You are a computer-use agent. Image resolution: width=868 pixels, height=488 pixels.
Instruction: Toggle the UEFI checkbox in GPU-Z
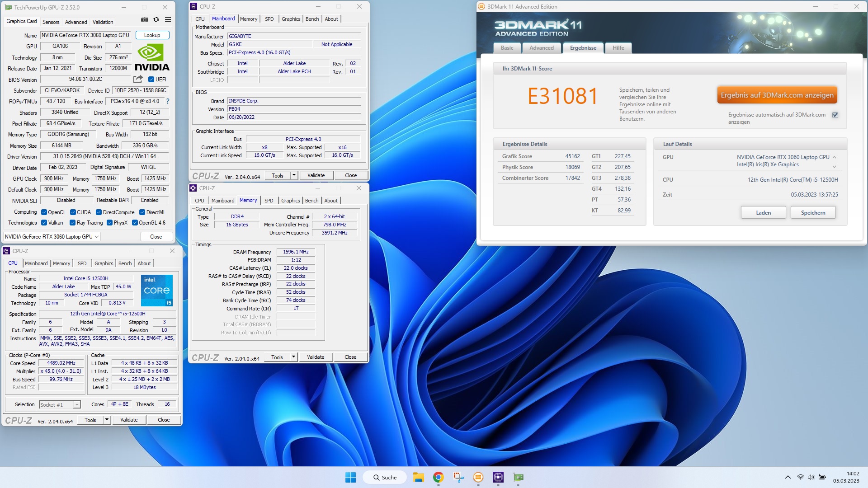tap(151, 80)
